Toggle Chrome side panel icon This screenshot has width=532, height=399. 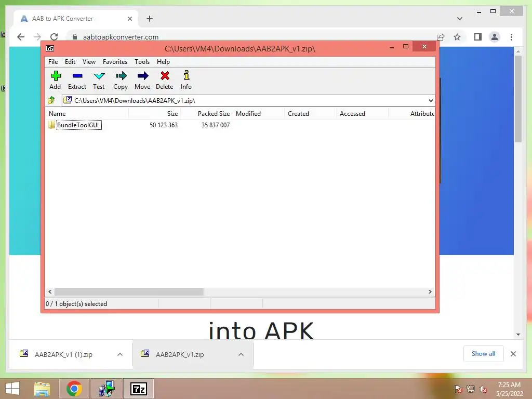pos(478,37)
